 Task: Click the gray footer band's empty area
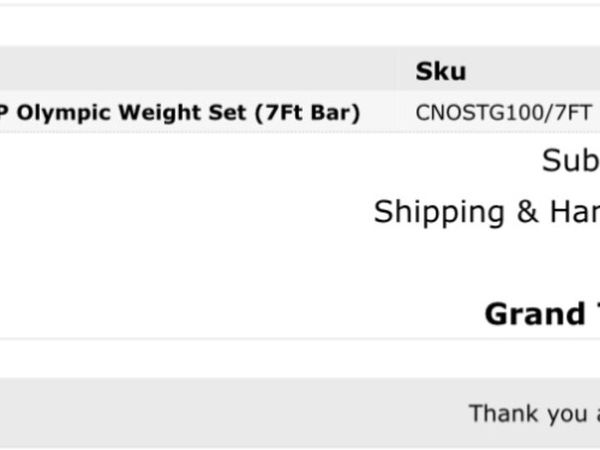tap(230, 413)
